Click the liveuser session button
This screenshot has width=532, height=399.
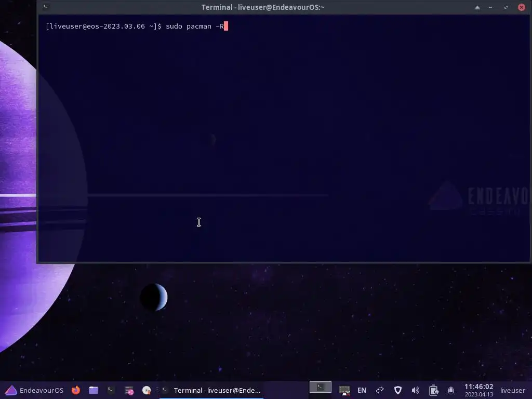[512, 390]
